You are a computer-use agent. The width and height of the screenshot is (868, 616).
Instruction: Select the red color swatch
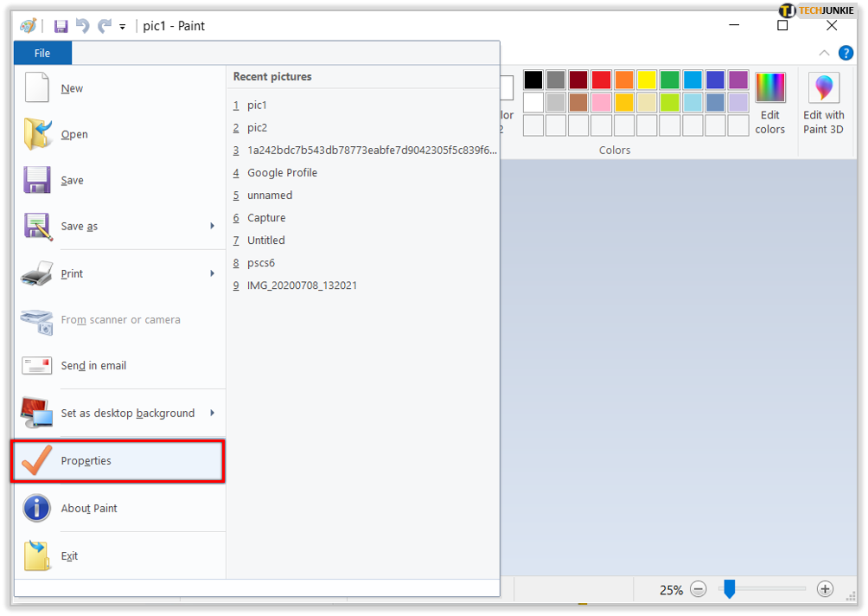coord(601,80)
